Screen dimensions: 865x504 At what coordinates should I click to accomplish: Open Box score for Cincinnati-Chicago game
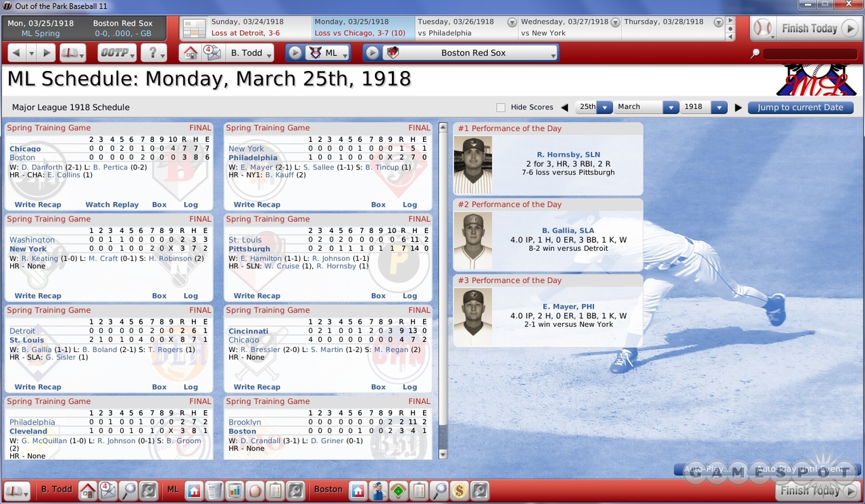(x=378, y=387)
